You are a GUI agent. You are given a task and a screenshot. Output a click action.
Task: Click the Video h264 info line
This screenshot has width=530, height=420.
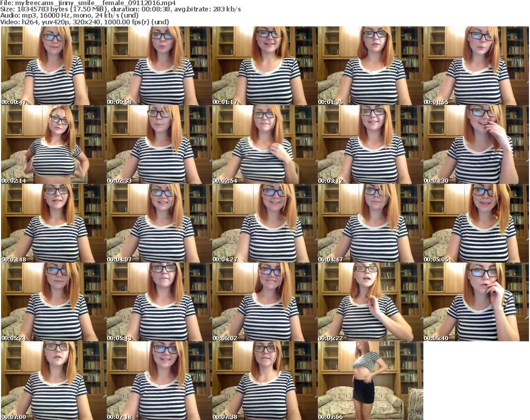point(84,22)
